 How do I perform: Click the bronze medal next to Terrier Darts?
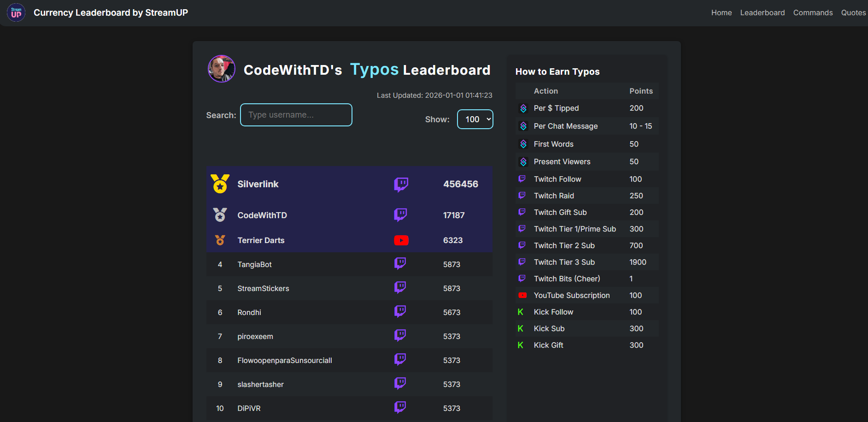point(220,240)
